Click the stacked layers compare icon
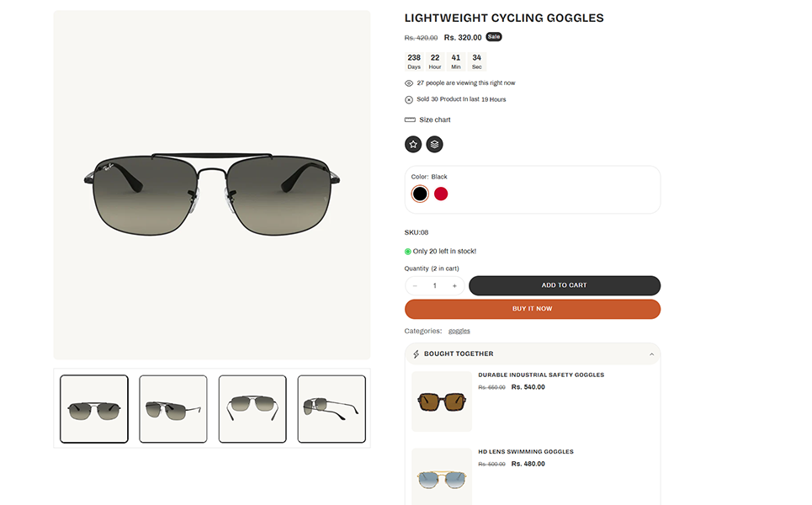 (434, 144)
